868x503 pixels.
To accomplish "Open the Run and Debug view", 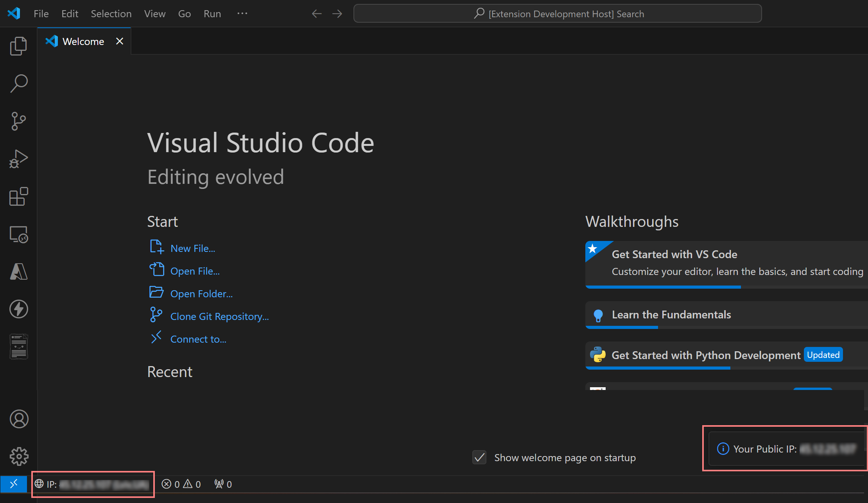I will pyautogui.click(x=18, y=158).
